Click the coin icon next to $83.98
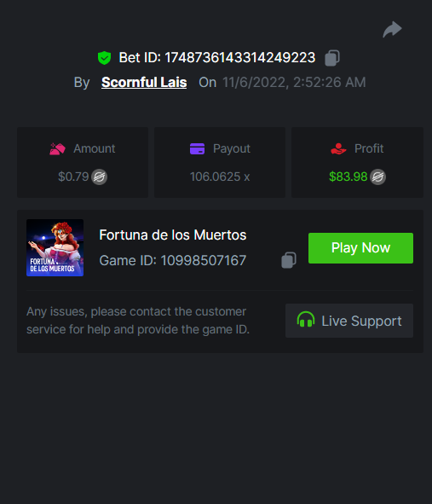The height and width of the screenshot is (504, 432). [x=377, y=177]
